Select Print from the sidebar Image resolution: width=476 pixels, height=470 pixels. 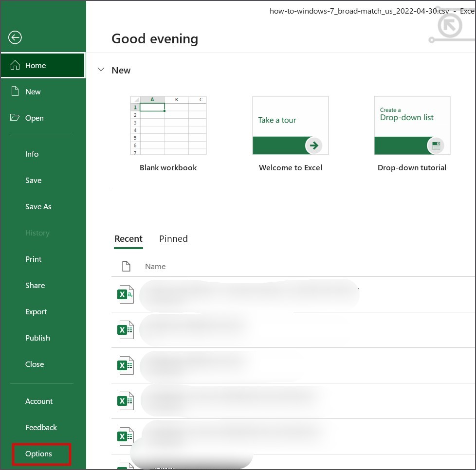[33, 259]
